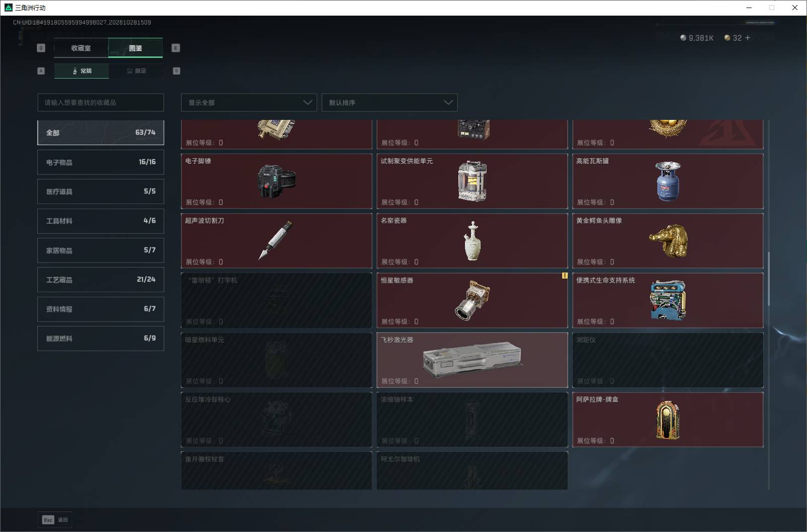Select the 能源燃料 category
The image size is (807, 532).
(101, 339)
